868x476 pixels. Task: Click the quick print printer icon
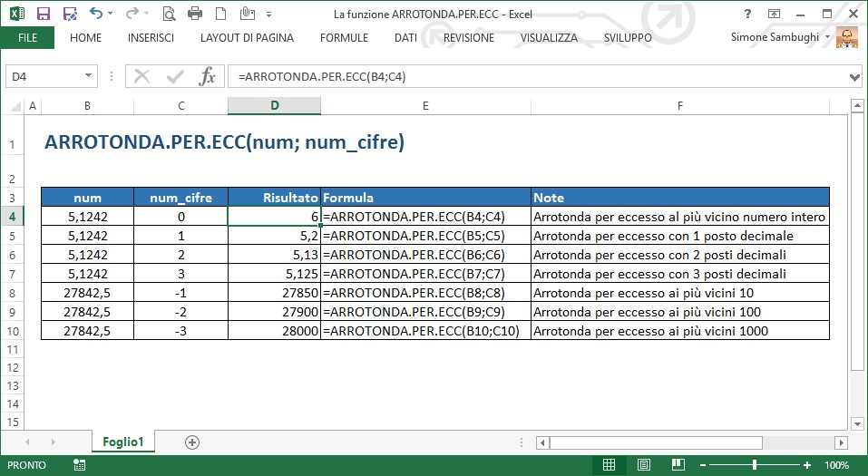pyautogui.click(x=195, y=14)
